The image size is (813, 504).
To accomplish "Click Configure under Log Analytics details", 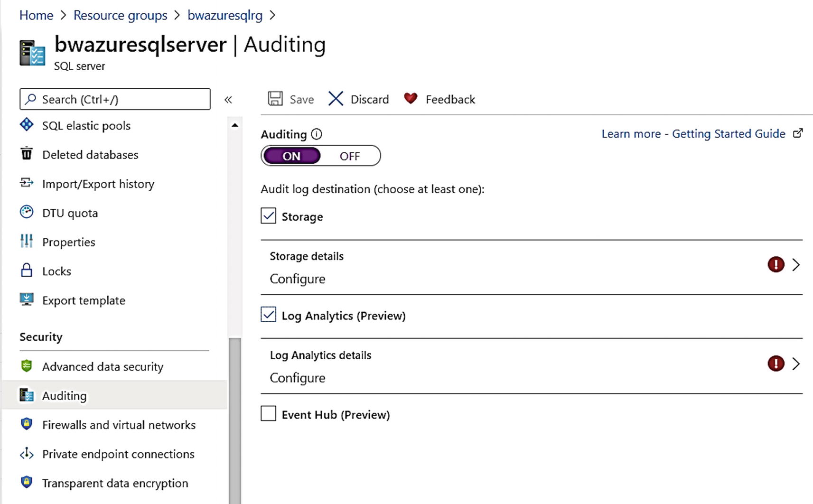I will coord(298,378).
